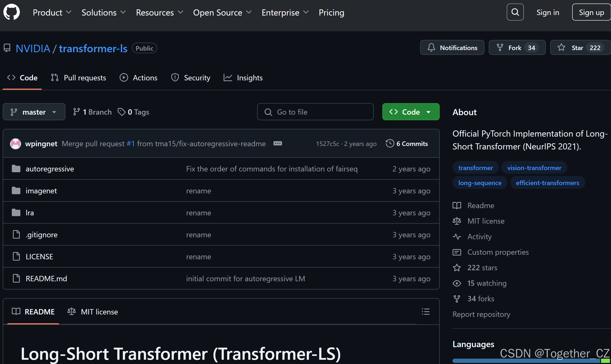This screenshot has height=364, width=611.
Task: Toggle repository watching via eye icon
Action: click(457, 283)
